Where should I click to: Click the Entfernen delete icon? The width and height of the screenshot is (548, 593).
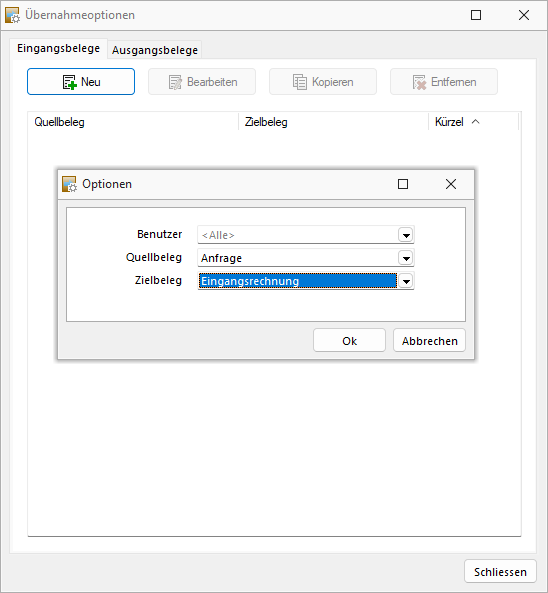[419, 82]
